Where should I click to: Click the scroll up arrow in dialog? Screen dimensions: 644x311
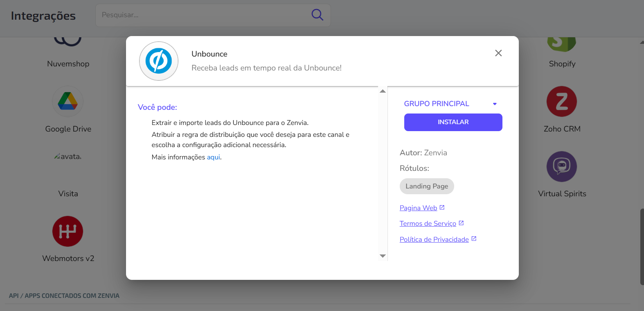pyautogui.click(x=383, y=91)
